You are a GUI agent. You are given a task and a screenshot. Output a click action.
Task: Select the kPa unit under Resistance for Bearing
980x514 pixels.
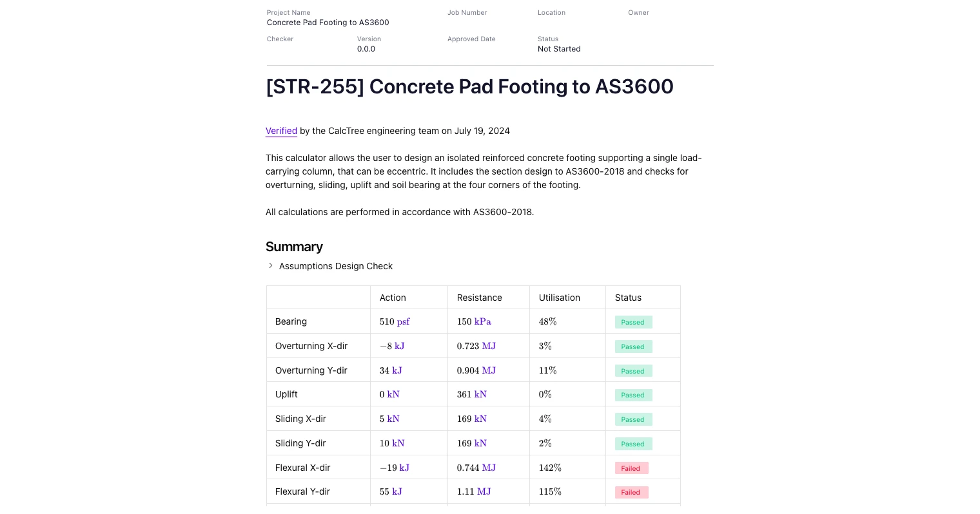[482, 321]
